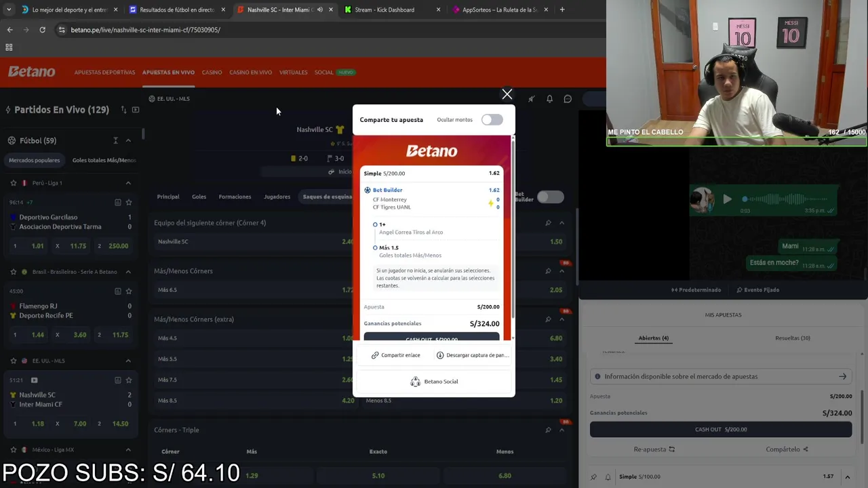This screenshot has width=868, height=488.
Task: Open stats icon for Flamengo RJ match
Action: pyautogui.click(x=117, y=291)
